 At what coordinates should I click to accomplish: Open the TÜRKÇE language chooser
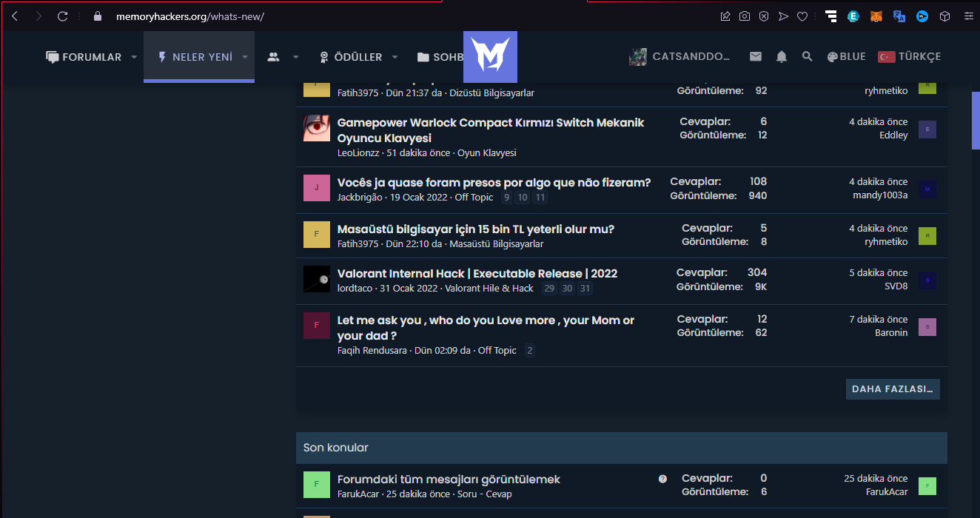click(x=910, y=56)
